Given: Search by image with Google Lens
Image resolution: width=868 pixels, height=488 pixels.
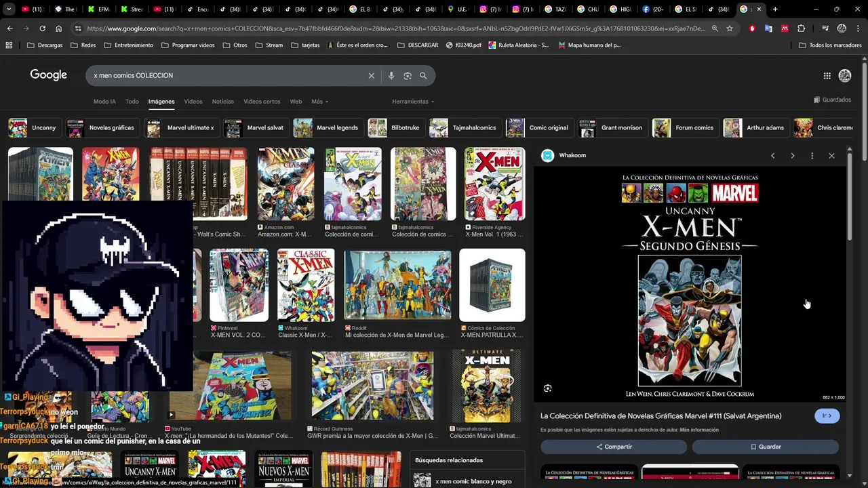Looking at the screenshot, I should pyautogui.click(x=408, y=75).
